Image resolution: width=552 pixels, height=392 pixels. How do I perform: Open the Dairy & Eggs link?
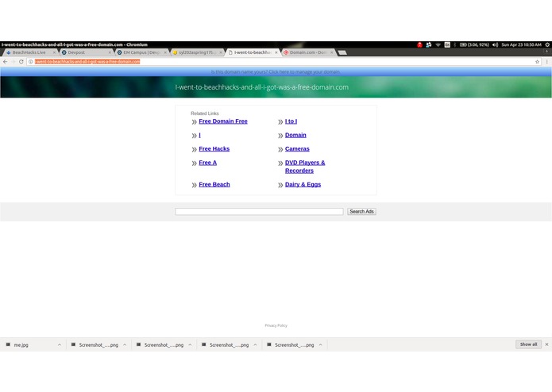click(x=303, y=184)
